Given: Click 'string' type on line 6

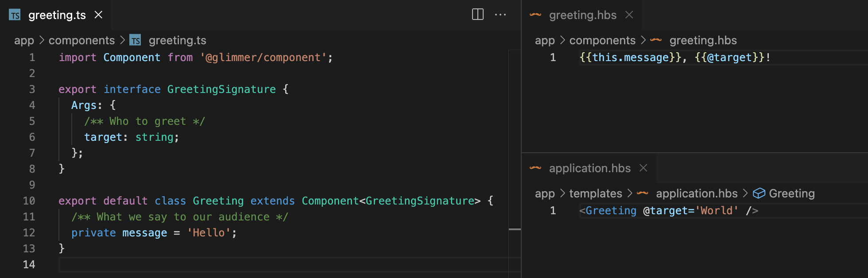Looking at the screenshot, I should 154,137.
